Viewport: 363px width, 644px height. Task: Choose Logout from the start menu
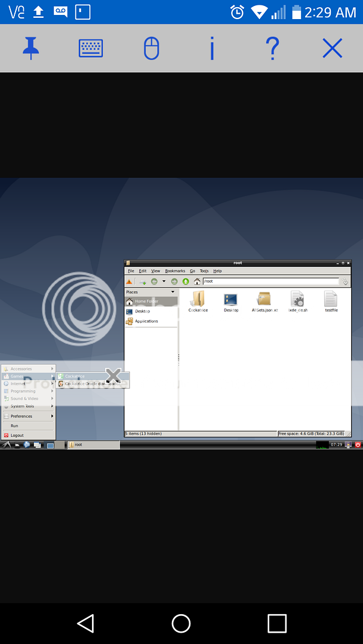(29, 435)
